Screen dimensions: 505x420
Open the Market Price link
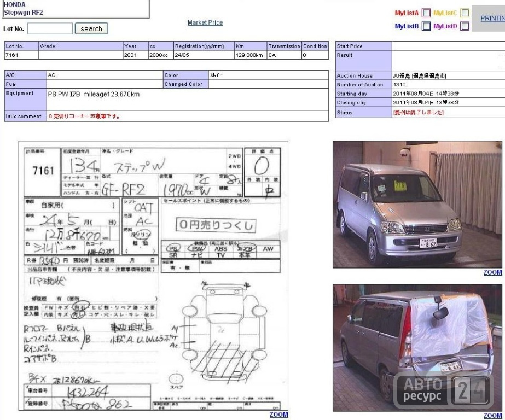click(205, 22)
